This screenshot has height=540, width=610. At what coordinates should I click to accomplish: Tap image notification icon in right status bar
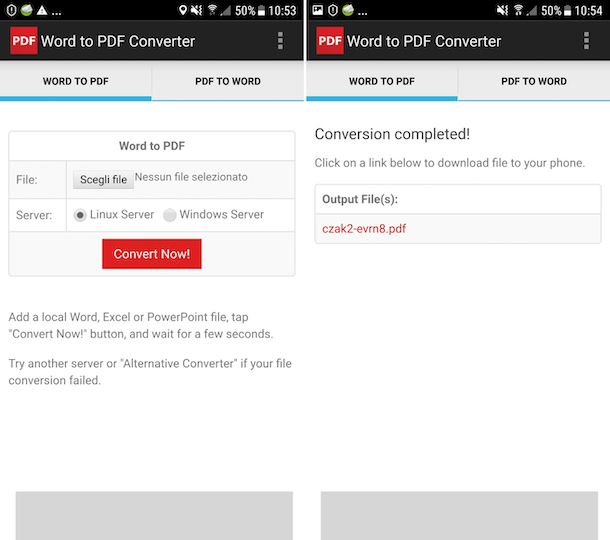point(317,10)
